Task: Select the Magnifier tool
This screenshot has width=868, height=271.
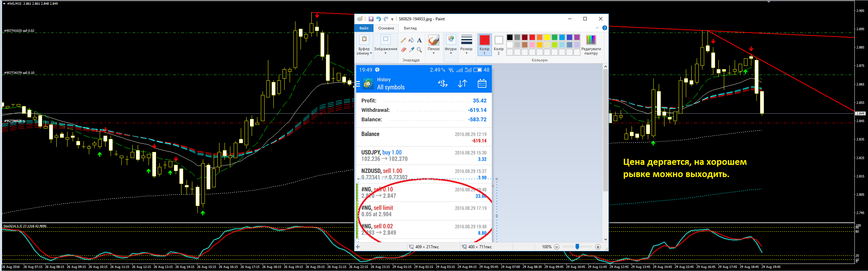Action: point(420,50)
